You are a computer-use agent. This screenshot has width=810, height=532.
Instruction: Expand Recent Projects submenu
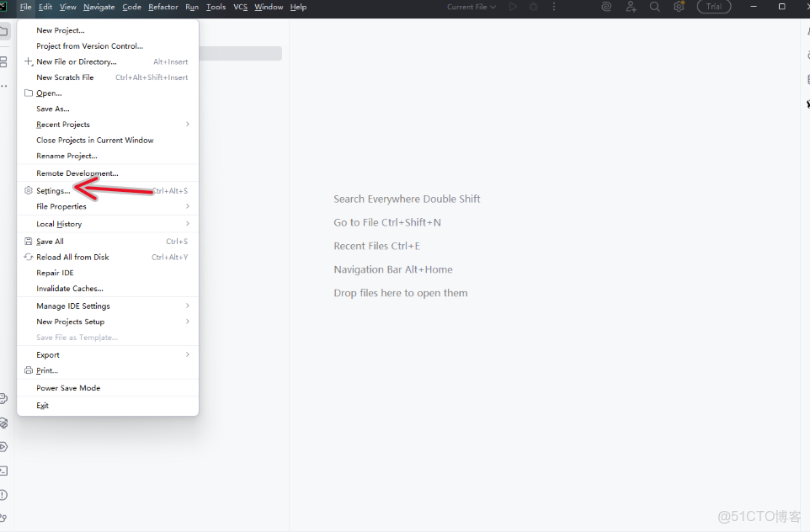(x=108, y=125)
